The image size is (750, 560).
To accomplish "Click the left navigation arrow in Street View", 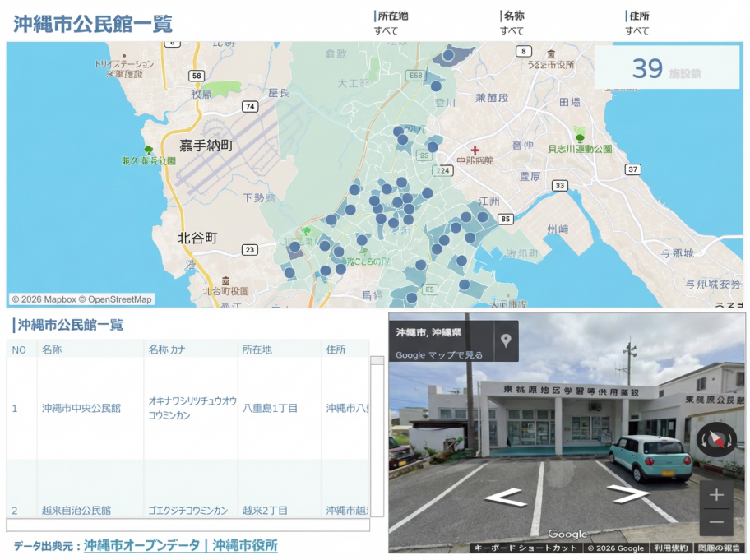I will (x=506, y=497).
